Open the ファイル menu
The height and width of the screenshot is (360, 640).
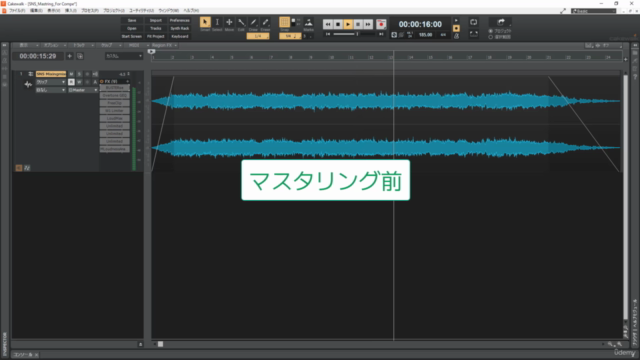click(x=17, y=11)
